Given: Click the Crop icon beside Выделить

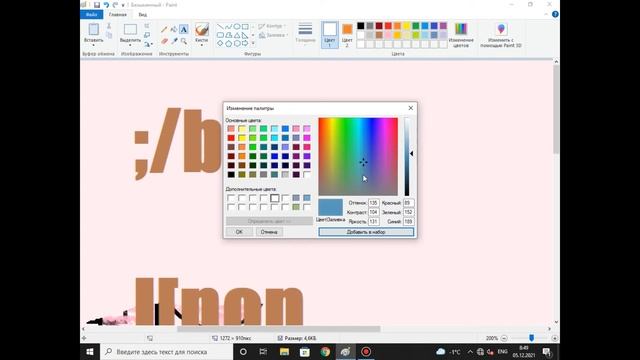Looking at the screenshot, I should click(147, 26).
